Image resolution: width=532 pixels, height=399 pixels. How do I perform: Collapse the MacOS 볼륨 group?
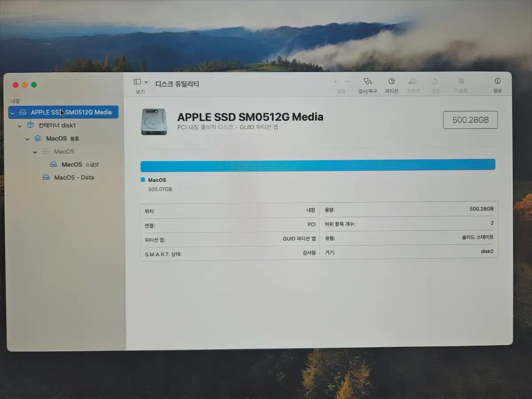point(28,139)
